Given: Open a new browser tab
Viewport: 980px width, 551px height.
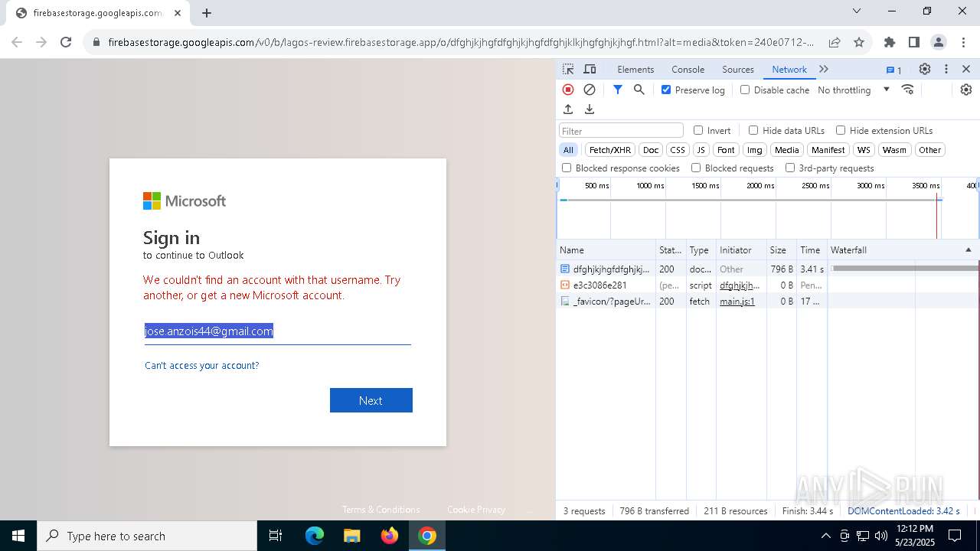Looking at the screenshot, I should coord(207,13).
